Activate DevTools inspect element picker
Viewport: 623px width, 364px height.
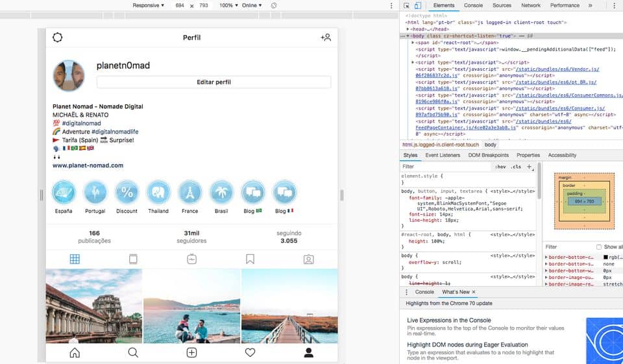[406, 6]
